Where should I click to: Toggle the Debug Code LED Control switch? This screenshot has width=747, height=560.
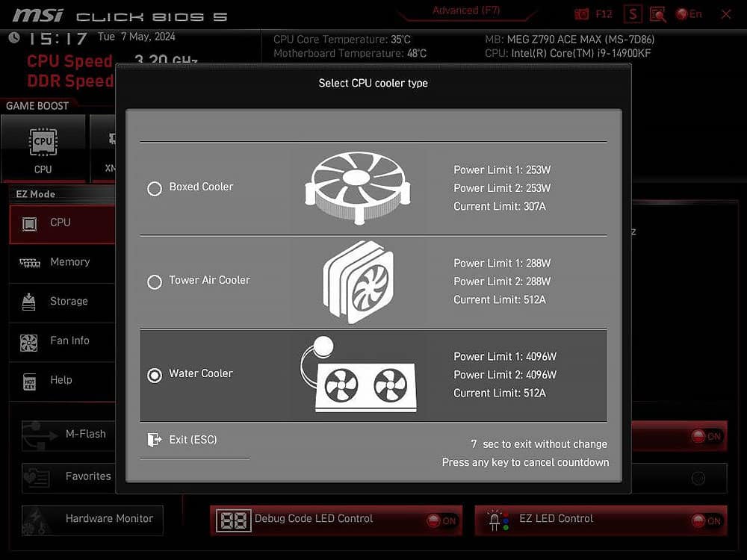click(x=441, y=520)
